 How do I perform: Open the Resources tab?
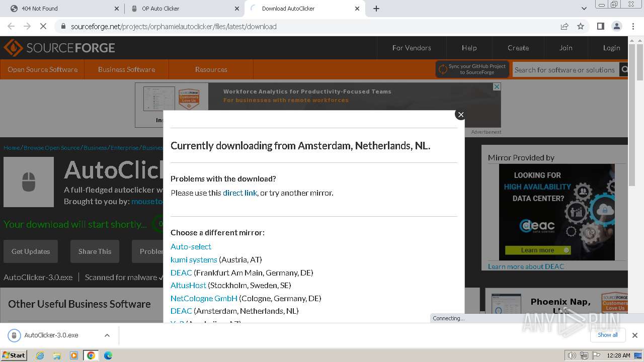[x=211, y=69]
